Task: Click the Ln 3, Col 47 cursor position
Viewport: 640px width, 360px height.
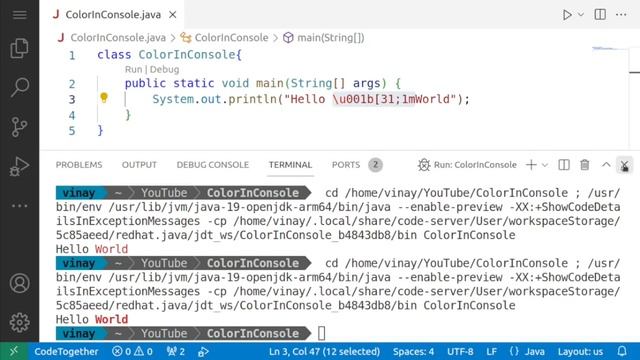Action: [x=324, y=351]
